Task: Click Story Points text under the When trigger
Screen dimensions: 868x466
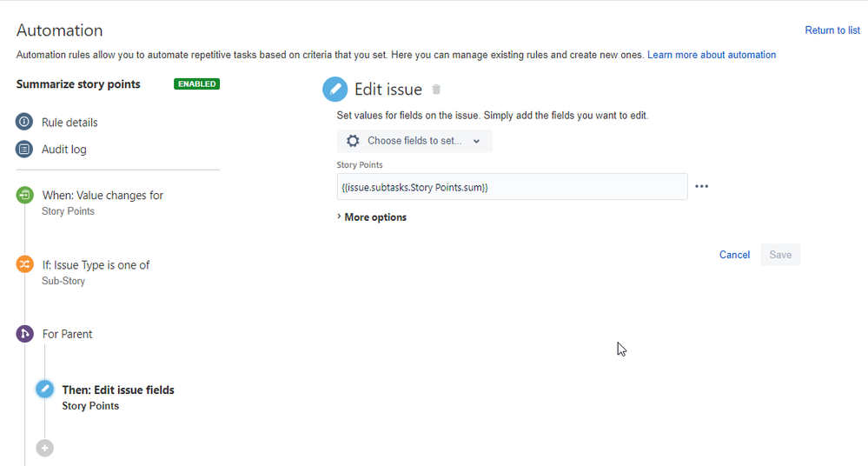Action: [68, 211]
